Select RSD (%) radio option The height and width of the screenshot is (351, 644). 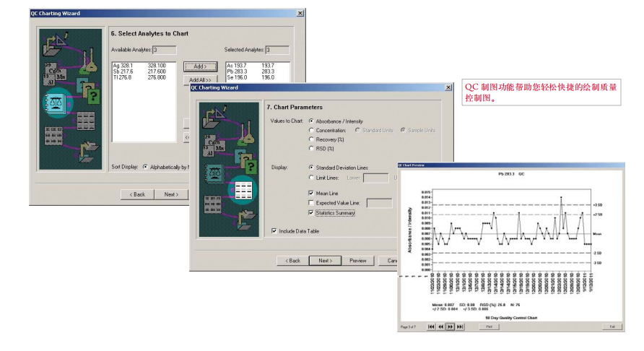click(x=311, y=148)
